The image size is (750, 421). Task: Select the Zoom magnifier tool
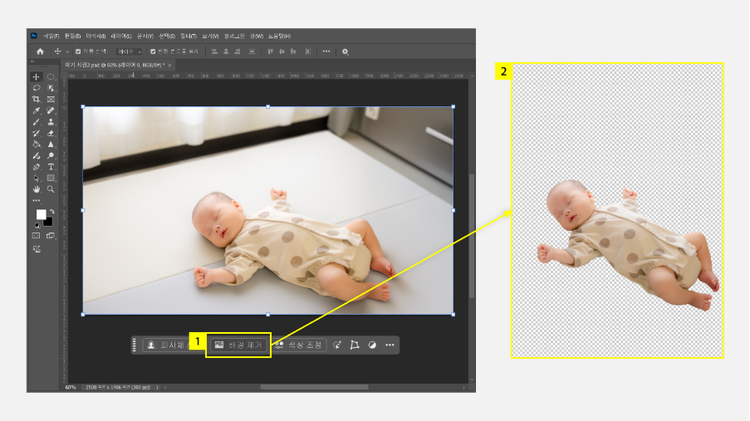pyautogui.click(x=51, y=189)
